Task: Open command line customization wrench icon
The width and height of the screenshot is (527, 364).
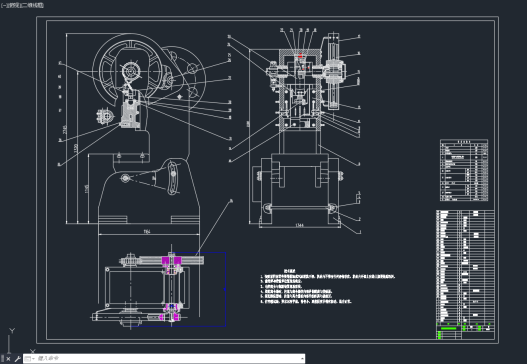Action: coord(17,359)
